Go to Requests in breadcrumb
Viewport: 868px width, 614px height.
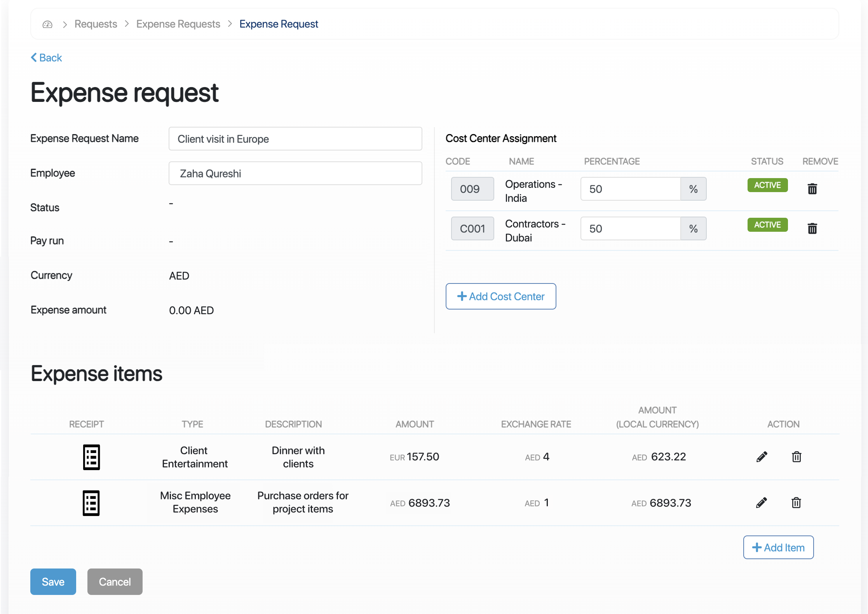[96, 24]
